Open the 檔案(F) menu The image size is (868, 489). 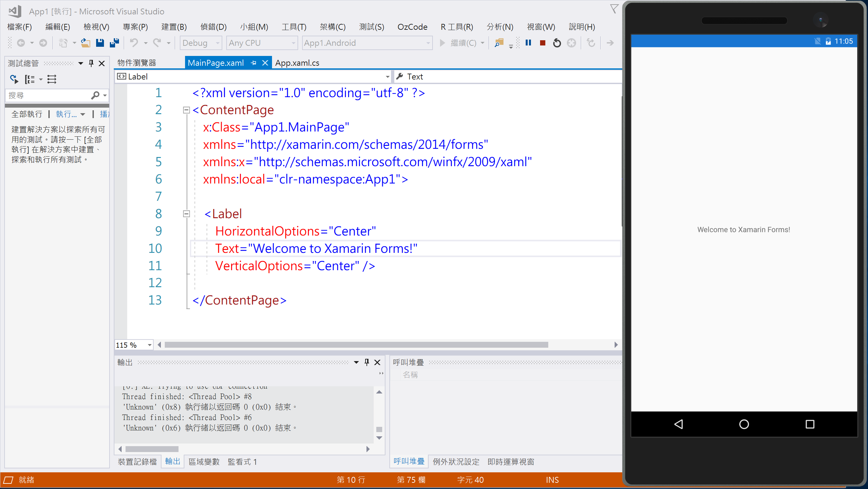(x=20, y=26)
